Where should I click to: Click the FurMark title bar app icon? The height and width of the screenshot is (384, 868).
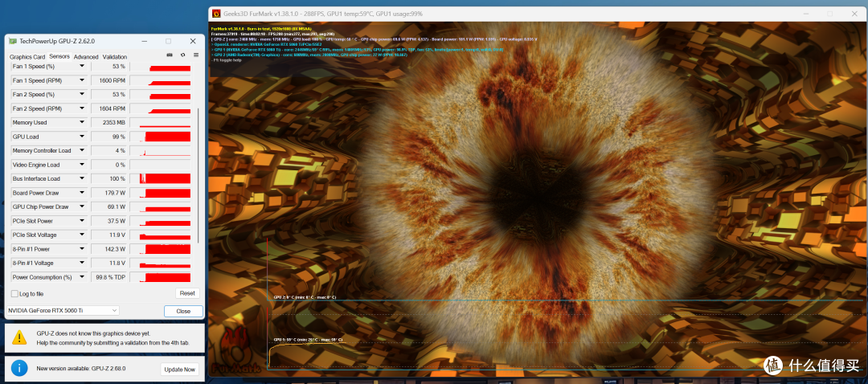(x=216, y=14)
